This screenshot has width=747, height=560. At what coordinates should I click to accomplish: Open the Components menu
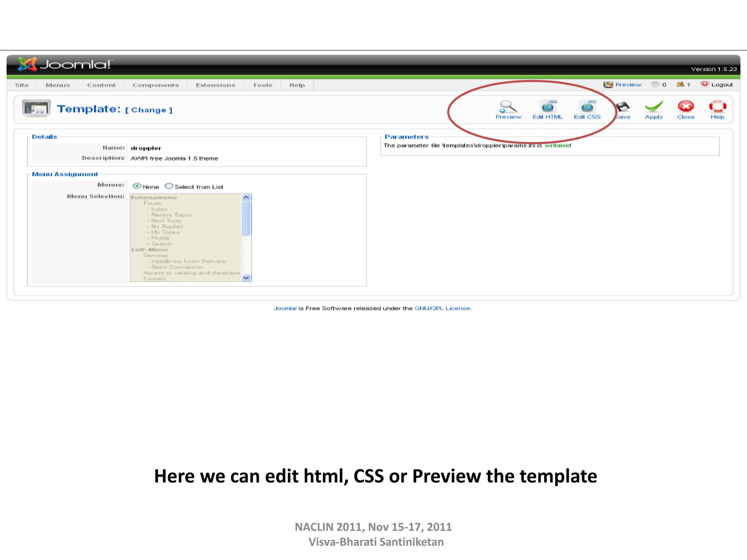[156, 85]
